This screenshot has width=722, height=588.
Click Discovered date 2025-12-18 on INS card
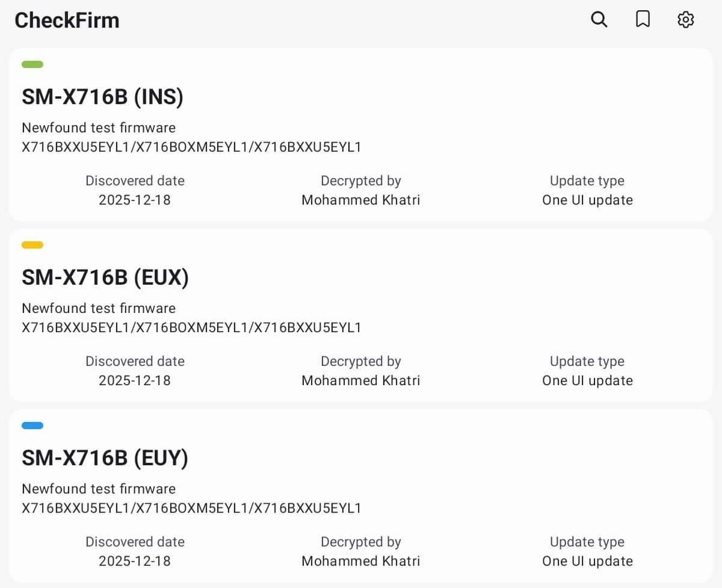(x=135, y=200)
